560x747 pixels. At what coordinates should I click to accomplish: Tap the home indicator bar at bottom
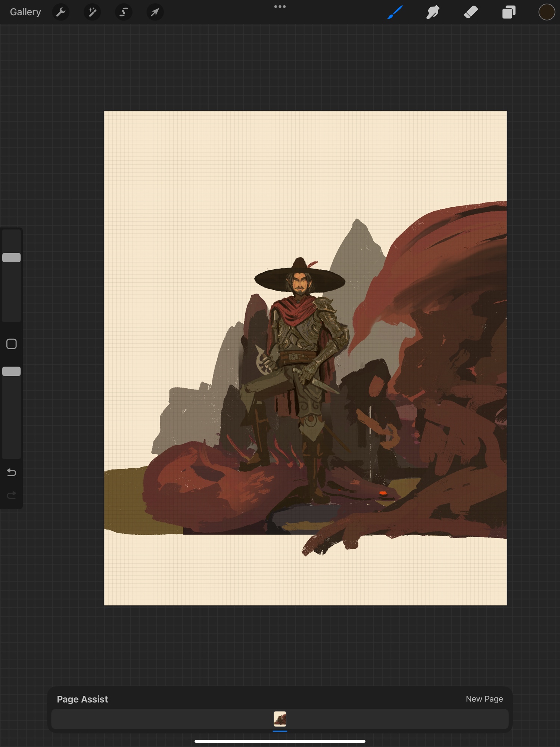pyautogui.click(x=280, y=741)
